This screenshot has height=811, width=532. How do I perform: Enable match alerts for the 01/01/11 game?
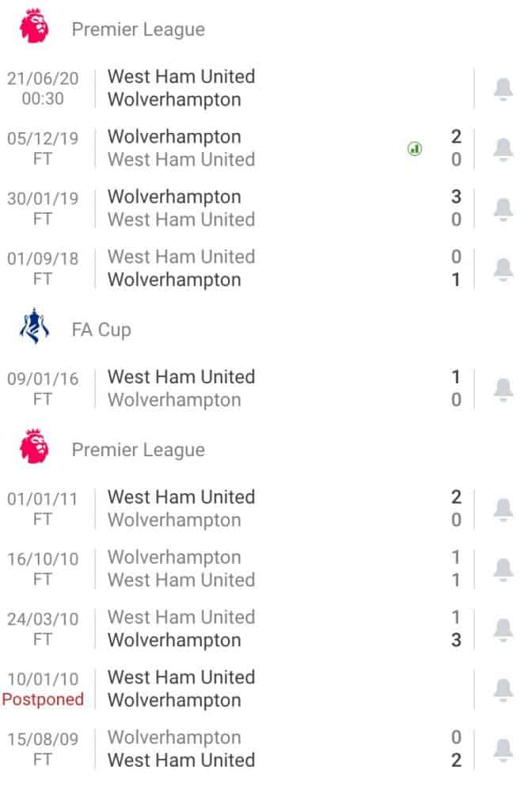(502, 508)
